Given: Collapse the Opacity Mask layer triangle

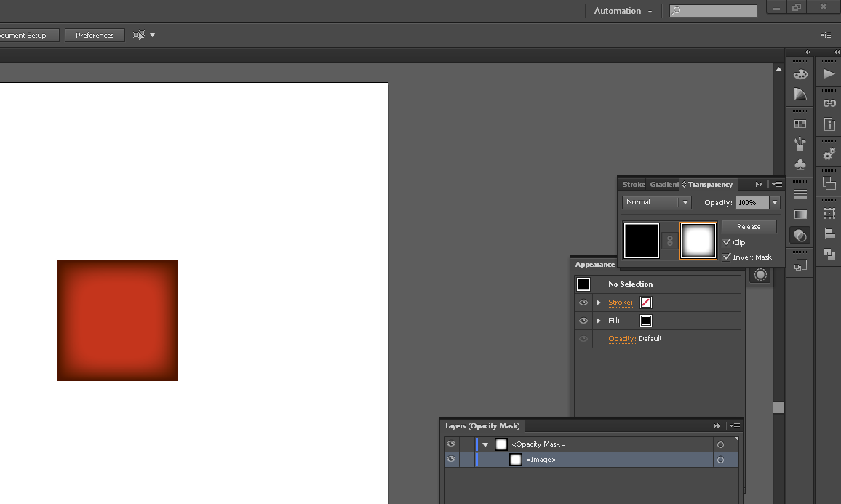Looking at the screenshot, I should click(485, 444).
